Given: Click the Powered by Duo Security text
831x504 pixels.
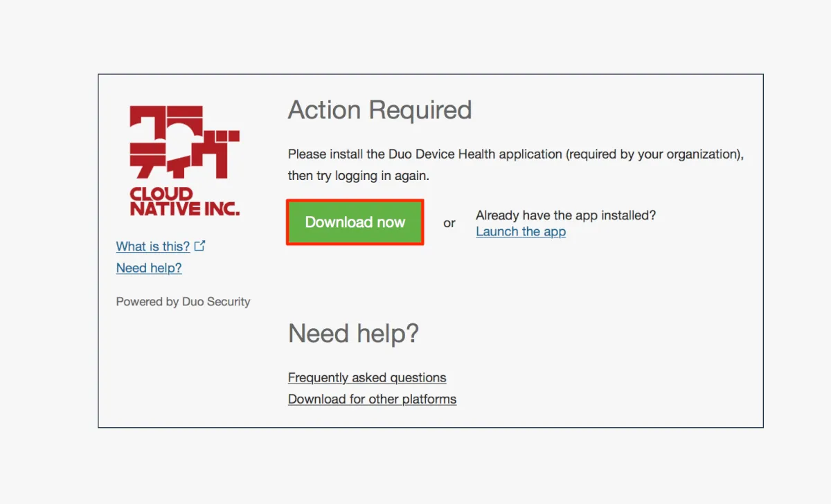Looking at the screenshot, I should [x=183, y=302].
